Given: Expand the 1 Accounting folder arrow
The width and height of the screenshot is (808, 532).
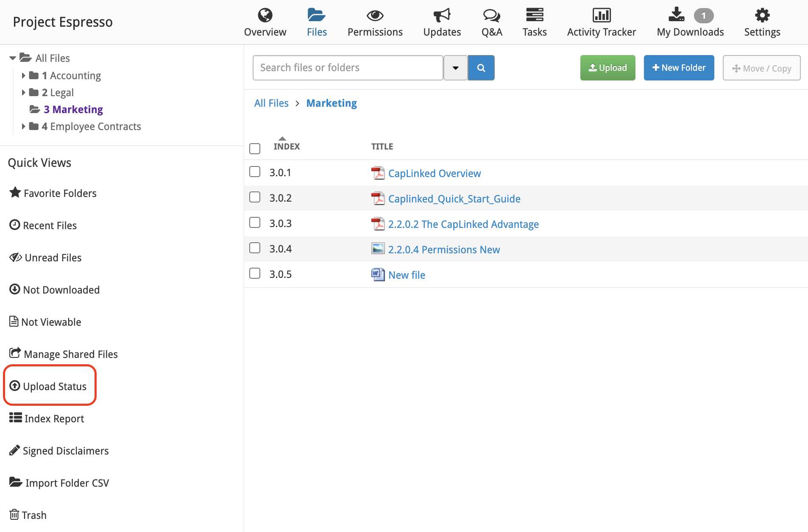Looking at the screenshot, I should pos(24,75).
